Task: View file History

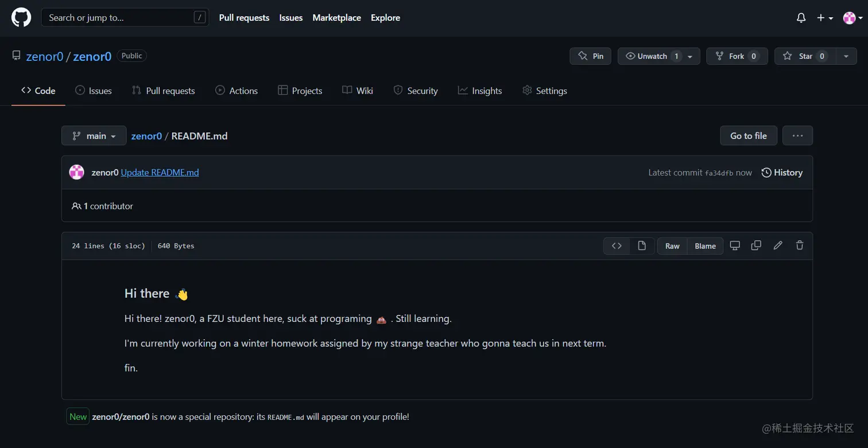Action: pyautogui.click(x=781, y=173)
